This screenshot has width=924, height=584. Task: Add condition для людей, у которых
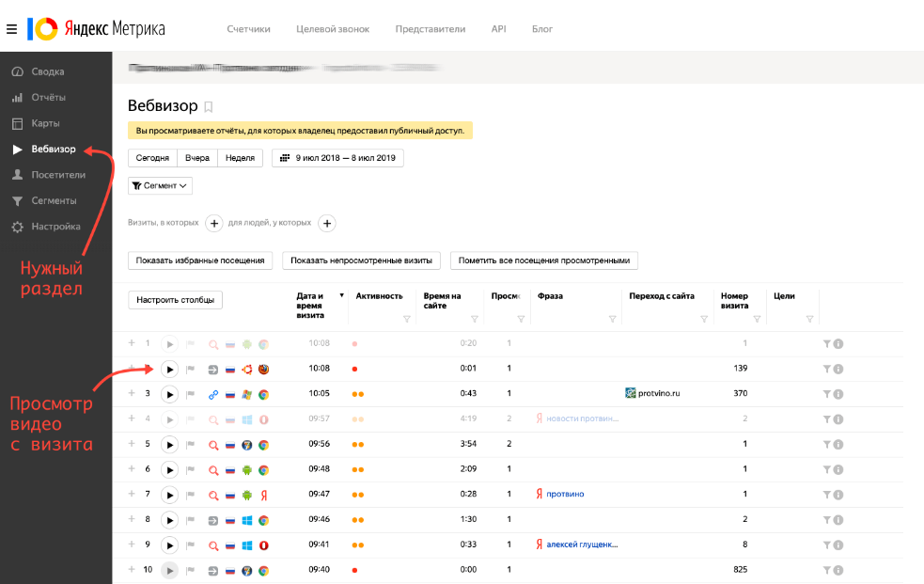327,223
